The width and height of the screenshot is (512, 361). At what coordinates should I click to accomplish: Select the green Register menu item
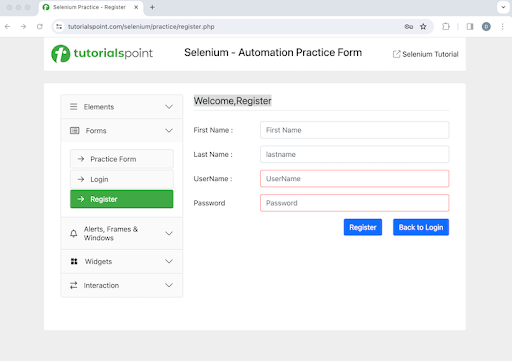[122, 199]
